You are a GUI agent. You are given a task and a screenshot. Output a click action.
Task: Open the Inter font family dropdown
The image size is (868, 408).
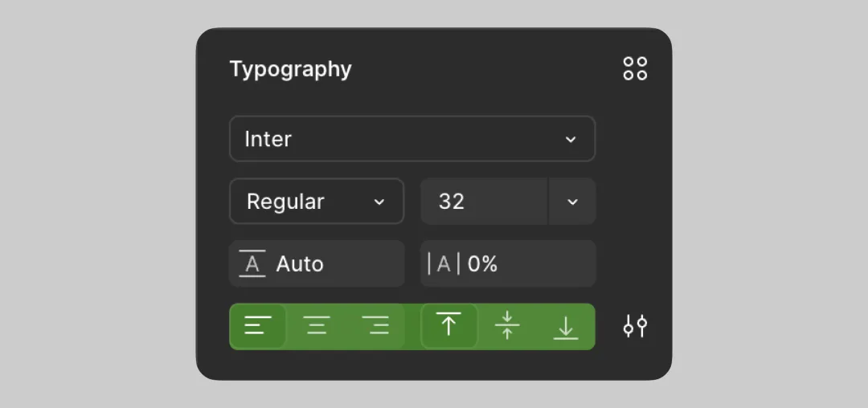pyautogui.click(x=411, y=139)
